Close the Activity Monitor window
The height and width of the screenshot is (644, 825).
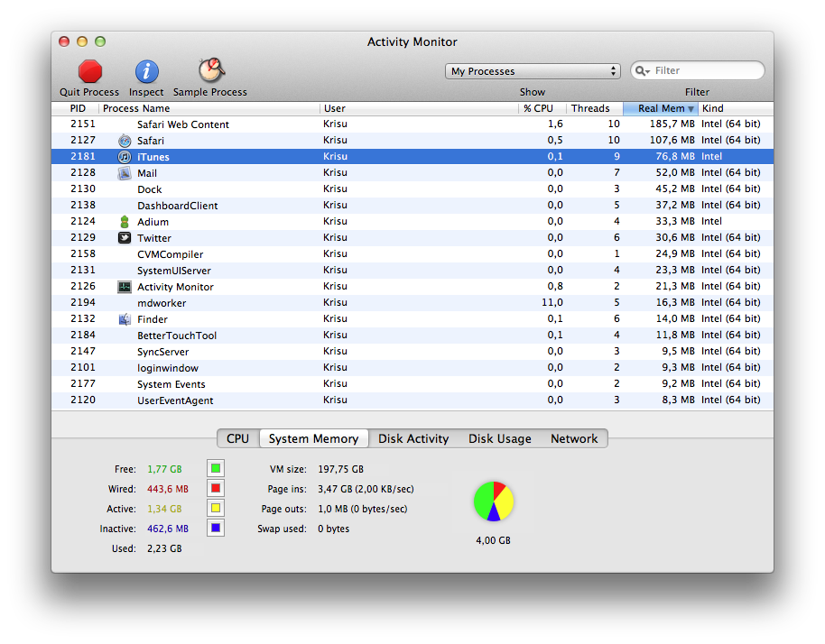coord(64,41)
